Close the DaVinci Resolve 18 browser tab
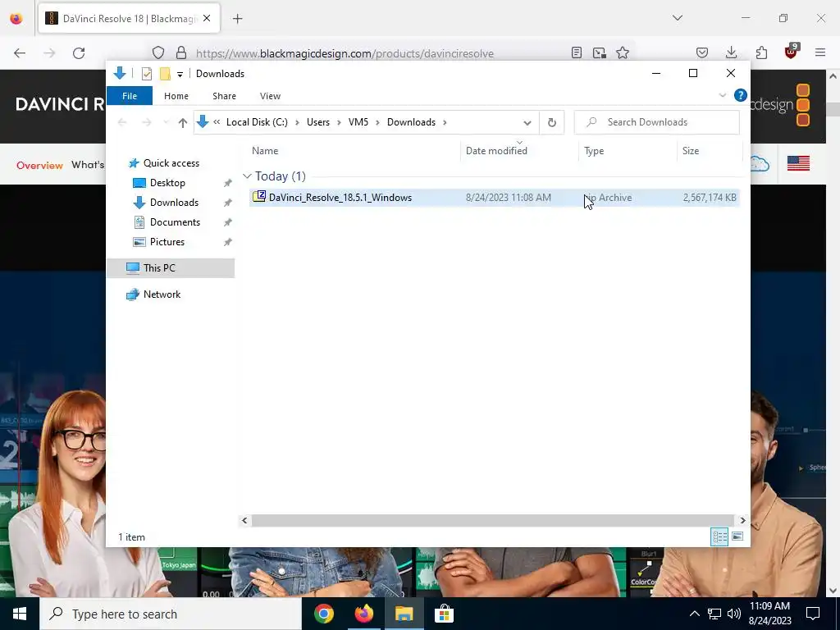840x630 pixels. tap(207, 18)
